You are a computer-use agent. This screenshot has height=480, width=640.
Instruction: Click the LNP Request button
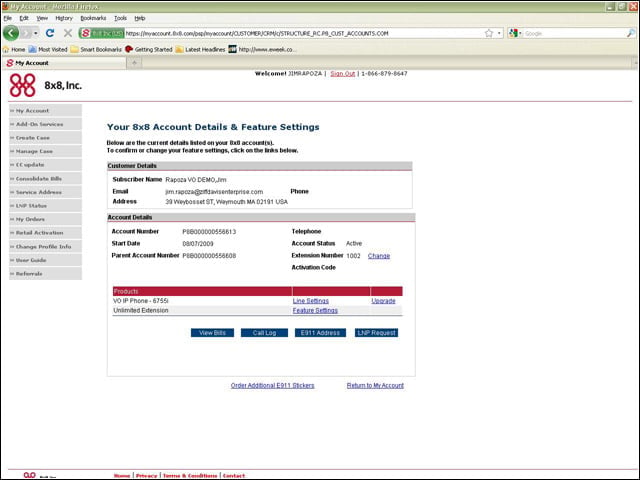[376, 333]
